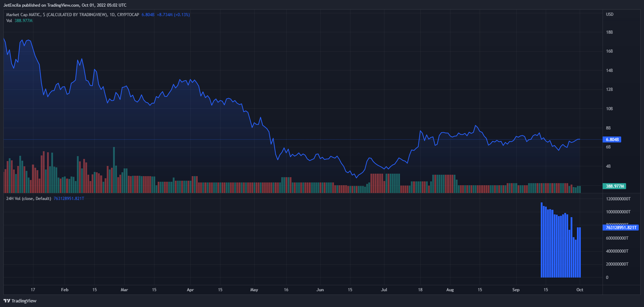Click the 10B mark on price scale
The image size is (644, 307).
(609, 109)
